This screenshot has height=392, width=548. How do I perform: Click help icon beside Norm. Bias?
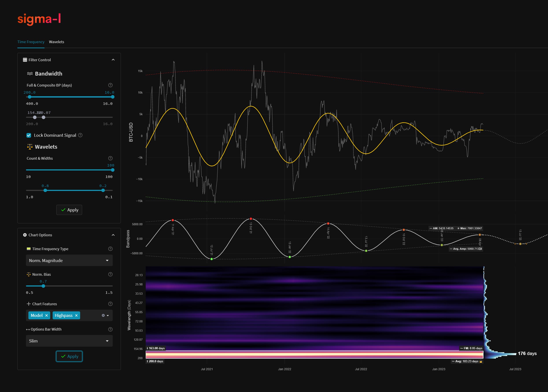(x=110, y=274)
